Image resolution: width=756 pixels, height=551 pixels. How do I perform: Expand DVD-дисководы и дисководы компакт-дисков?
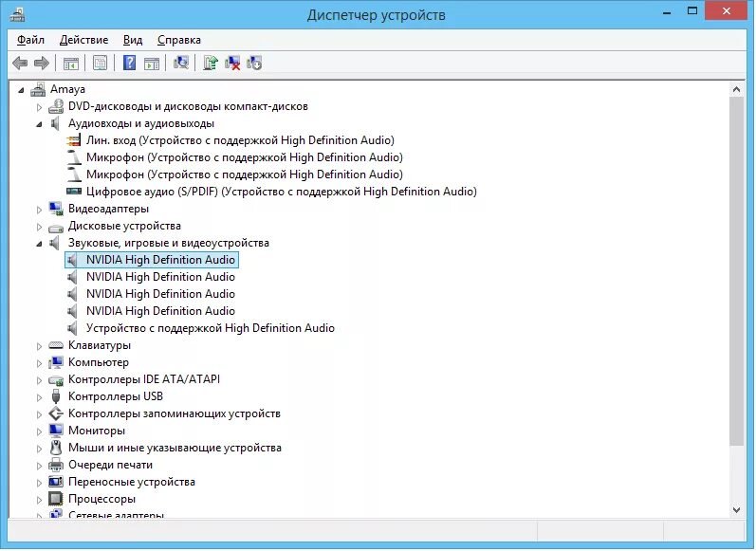[x=40, y=107]
